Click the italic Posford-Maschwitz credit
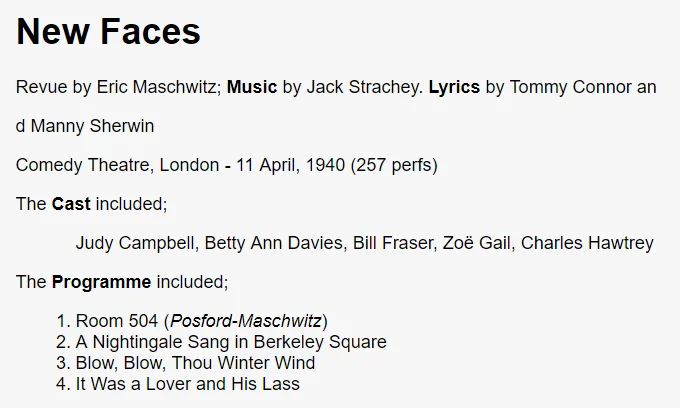The height and width of the screenshot is (408, 680). [x=246, y=321]
